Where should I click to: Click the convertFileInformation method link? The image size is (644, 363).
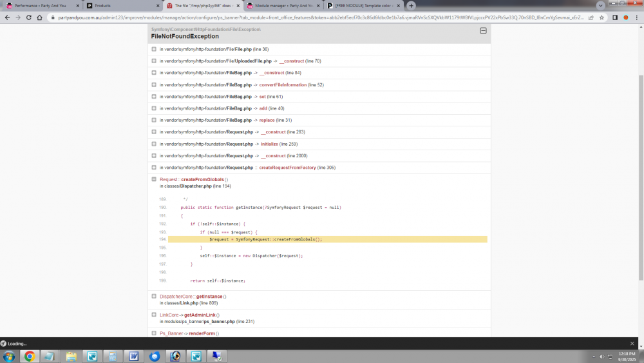click(x=283, y=84)
